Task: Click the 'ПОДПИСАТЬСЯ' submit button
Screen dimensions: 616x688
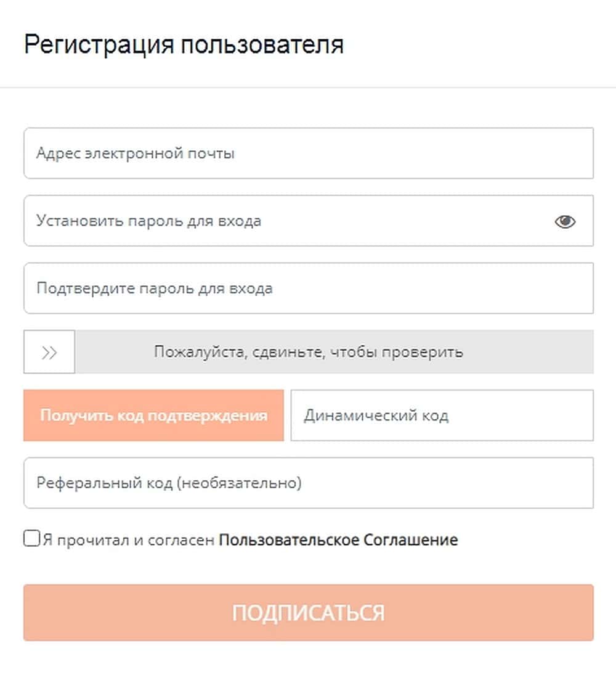Action: click(x=308, y=613)
